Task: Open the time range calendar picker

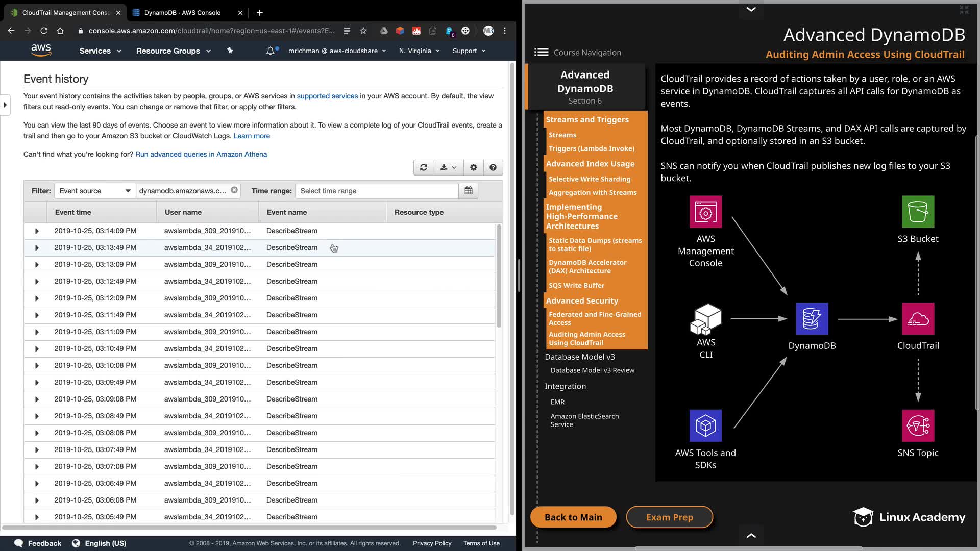Action: (x=468, y=191)
